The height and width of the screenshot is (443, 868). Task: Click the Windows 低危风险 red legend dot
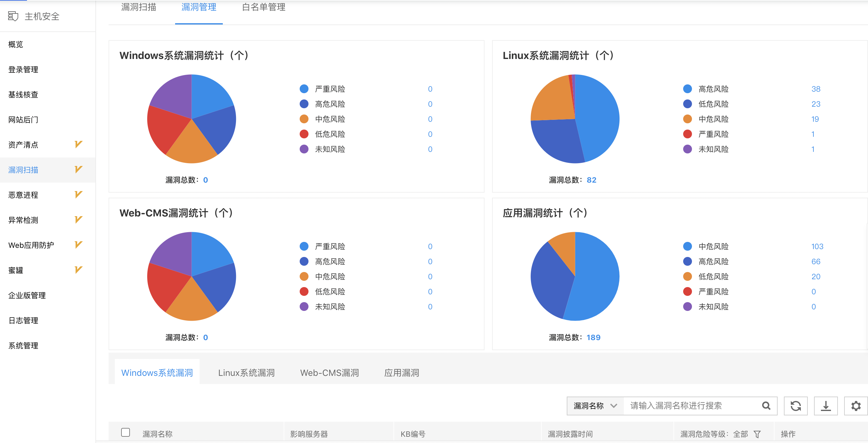pyautogui.click(x=304, y=134)
